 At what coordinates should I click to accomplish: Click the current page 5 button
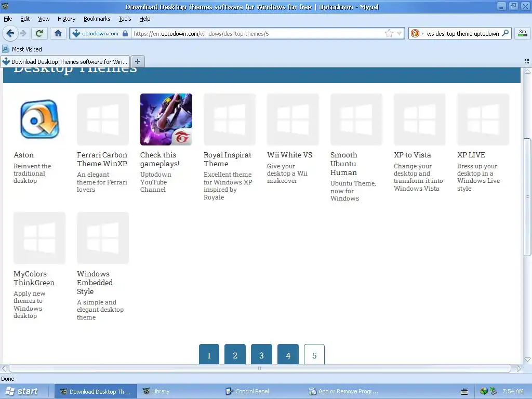click(314, 354)
